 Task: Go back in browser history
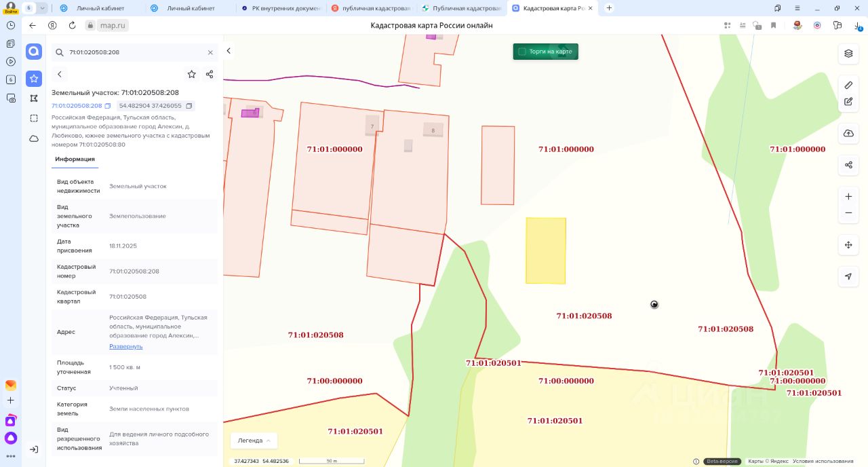(x=33, y=25)
